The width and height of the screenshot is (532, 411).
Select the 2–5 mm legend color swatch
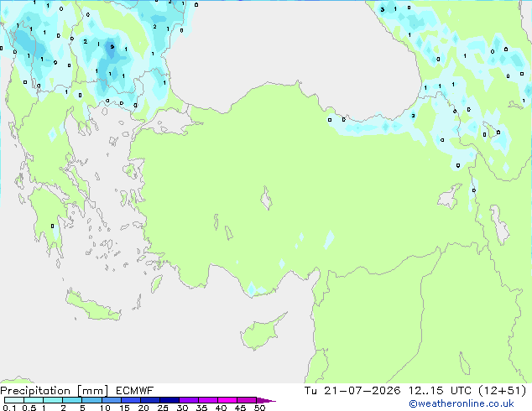pos(72,400)
